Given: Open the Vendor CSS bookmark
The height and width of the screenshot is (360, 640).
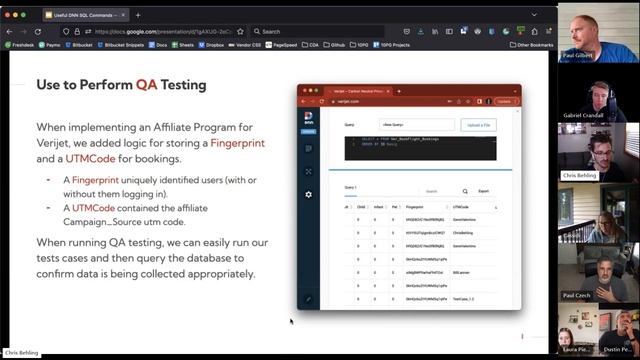Looking at the screenshot, I should [245, 45].
